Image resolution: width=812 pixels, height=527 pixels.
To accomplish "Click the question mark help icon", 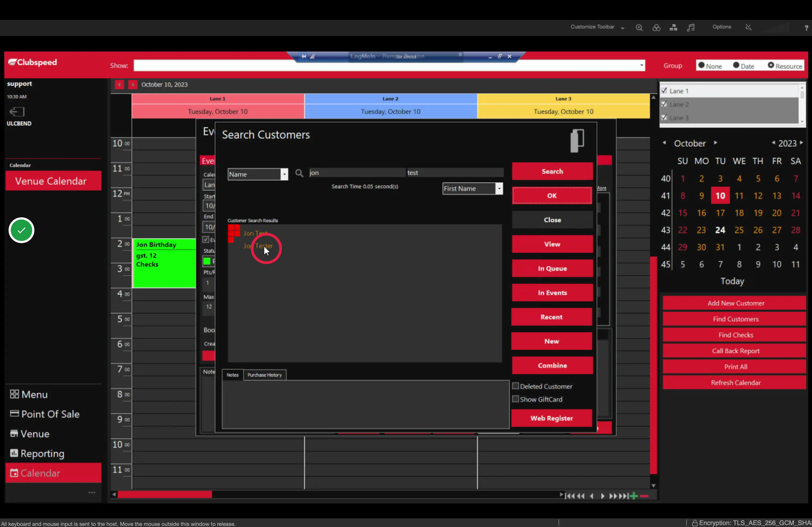I will pyautogui.click(x=806, y=28).
